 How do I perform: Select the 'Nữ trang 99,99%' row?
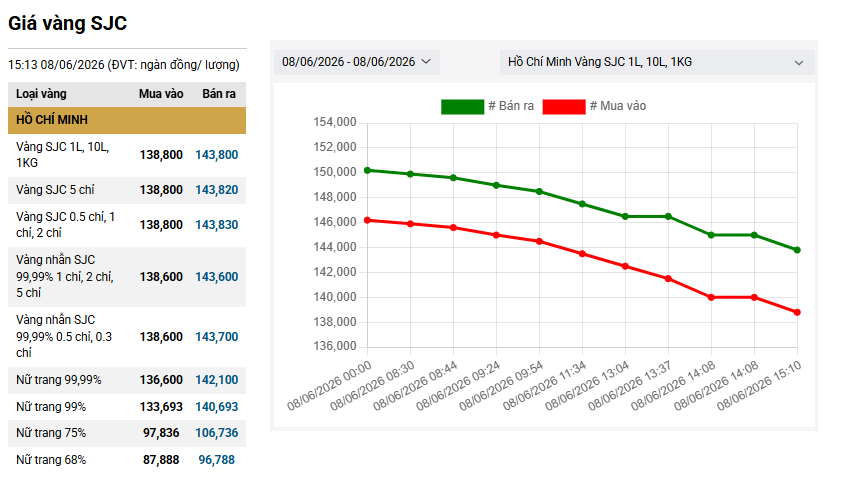click(127, 380)
